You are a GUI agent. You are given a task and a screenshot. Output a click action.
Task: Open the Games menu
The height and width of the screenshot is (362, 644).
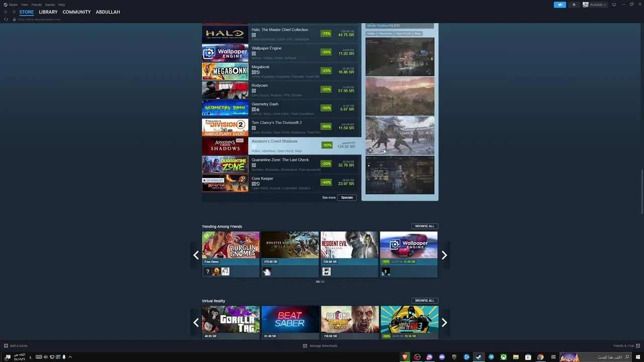(50, 5)
